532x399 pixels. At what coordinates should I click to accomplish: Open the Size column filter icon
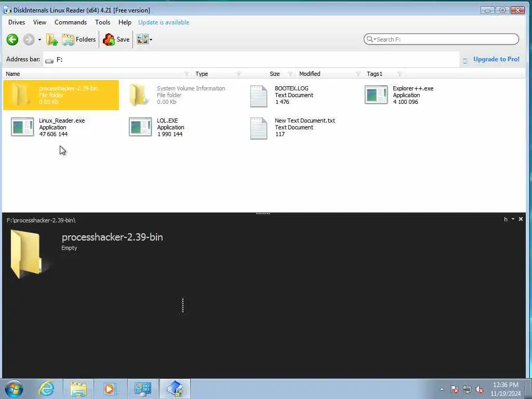tap(290, 74)
